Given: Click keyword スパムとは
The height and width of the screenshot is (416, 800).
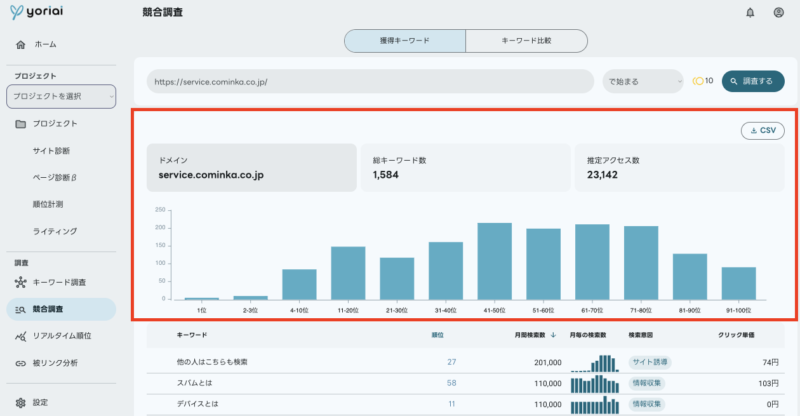Looking at the screenshot, I should 194,383.
